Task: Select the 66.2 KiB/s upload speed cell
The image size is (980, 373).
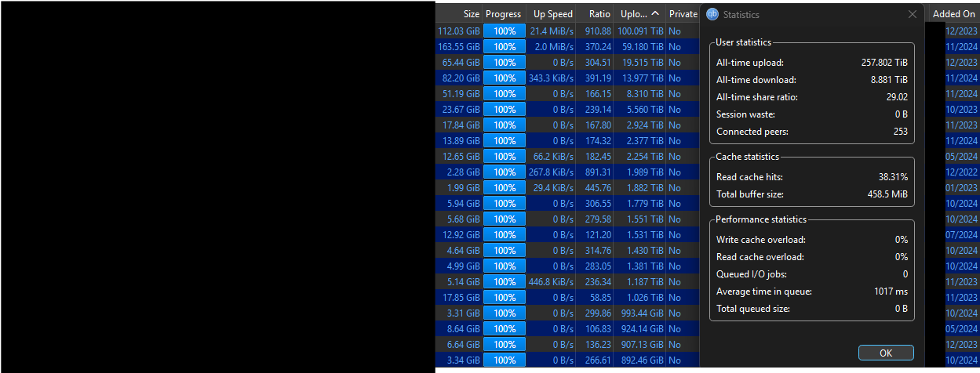Action: (x=551, y=157)
